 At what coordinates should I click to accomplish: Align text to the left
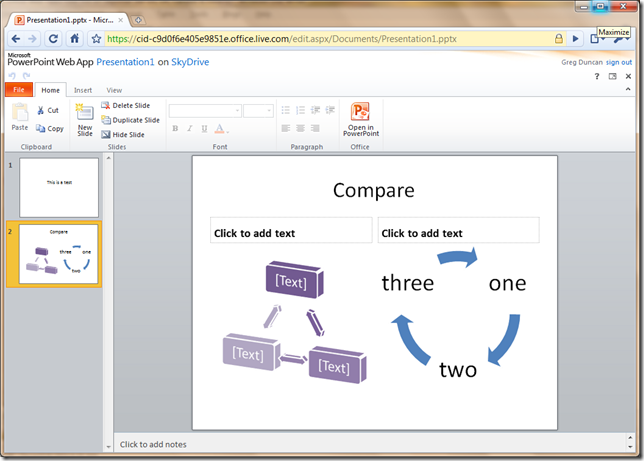click(x=285, y=129)
